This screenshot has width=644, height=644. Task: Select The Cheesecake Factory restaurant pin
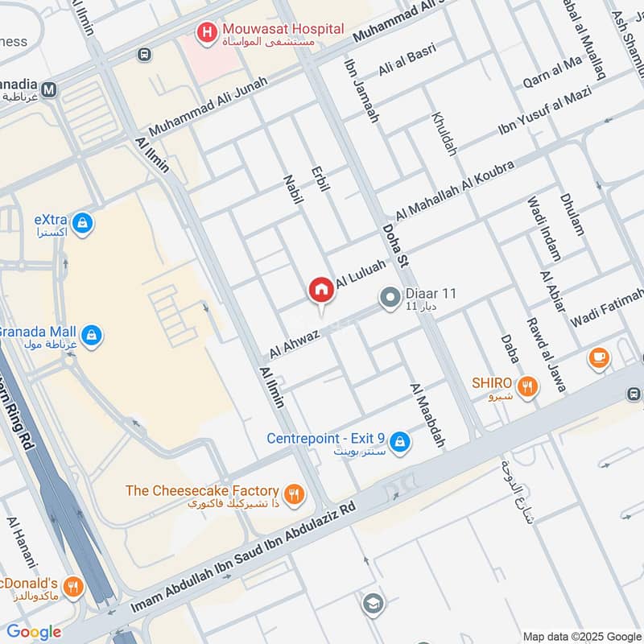coord(294,495)
